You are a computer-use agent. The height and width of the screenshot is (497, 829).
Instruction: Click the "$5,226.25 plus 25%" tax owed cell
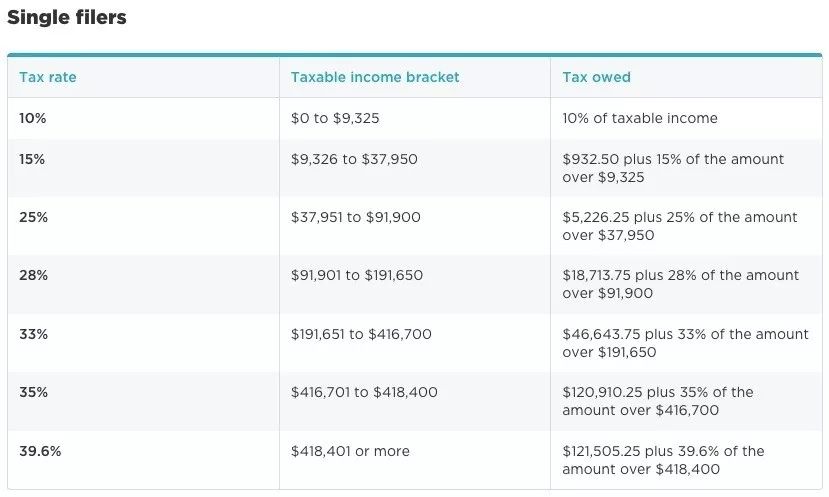[680, 226]
